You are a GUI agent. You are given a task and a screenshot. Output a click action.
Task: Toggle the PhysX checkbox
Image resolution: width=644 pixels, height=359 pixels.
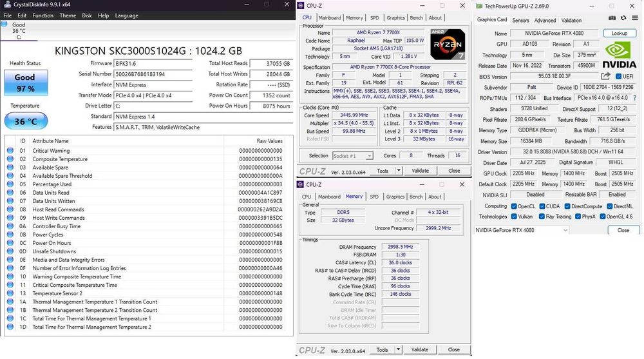(578, 217)
